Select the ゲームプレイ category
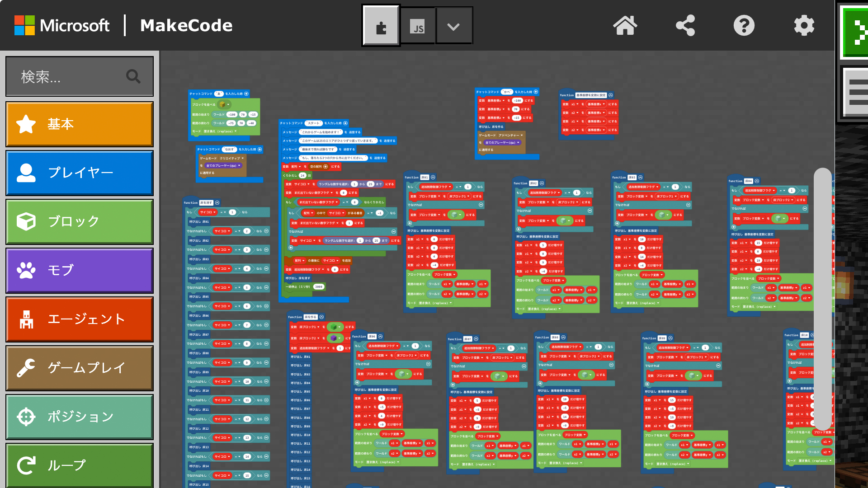The height and width of the screenshot is (488, 868). (x=80, y=368)
